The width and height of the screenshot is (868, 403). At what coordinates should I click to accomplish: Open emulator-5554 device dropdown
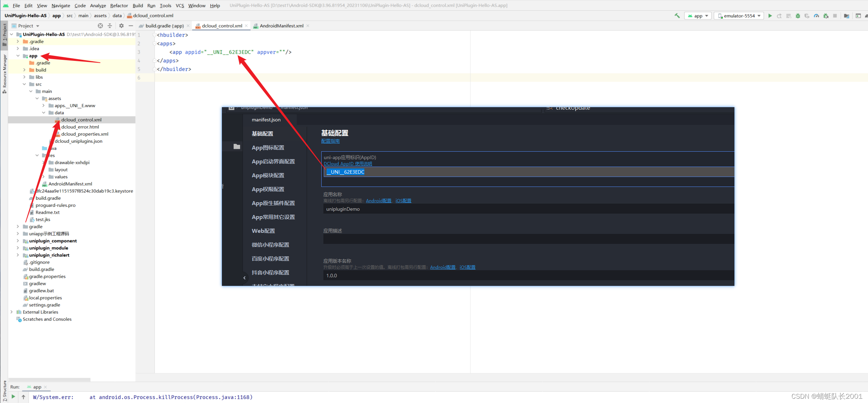[739, 16]
